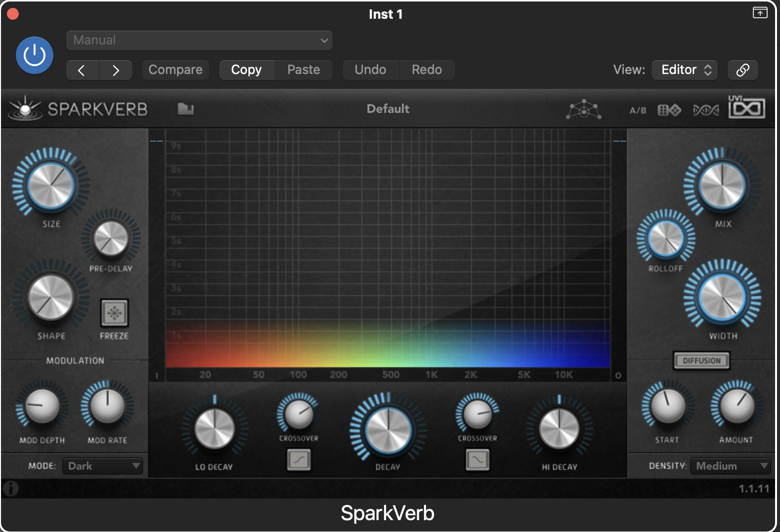
Task: Toggle the A/B comparison icon
Action: [637, 110]
